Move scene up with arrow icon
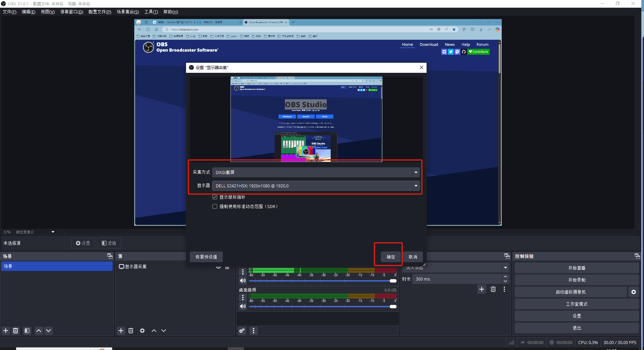644x350 pixels. (39, 331)
